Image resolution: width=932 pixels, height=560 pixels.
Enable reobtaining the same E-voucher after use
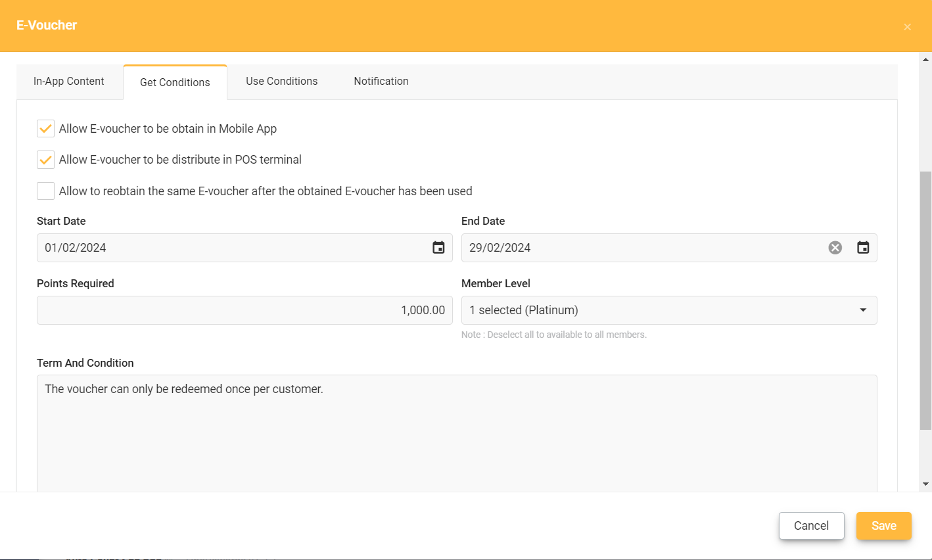(45, 191)
